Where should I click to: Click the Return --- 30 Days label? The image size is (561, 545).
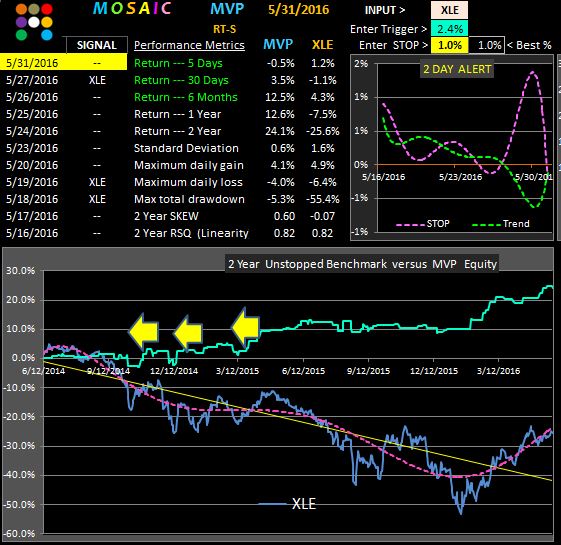click(x=181, y=80)
